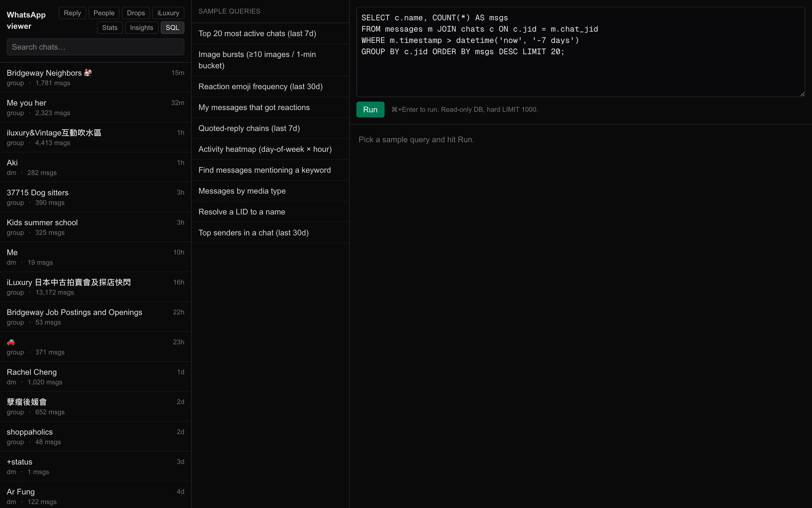
Task: Open the Bridgeway Neighbors chat
Action: coord(95,78)
